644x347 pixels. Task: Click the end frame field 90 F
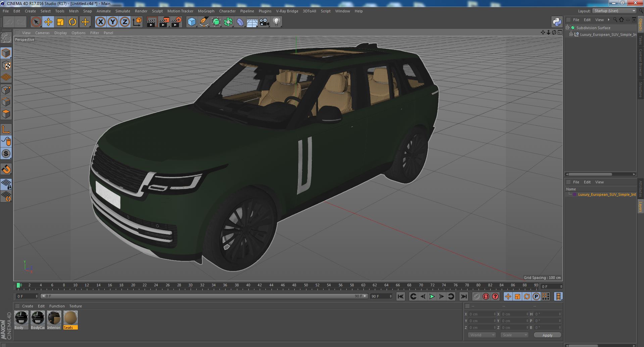pos(381,296)
